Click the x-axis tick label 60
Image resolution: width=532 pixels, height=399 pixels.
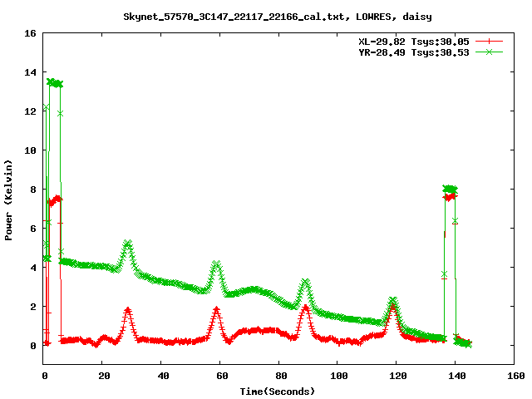[222, 376]
